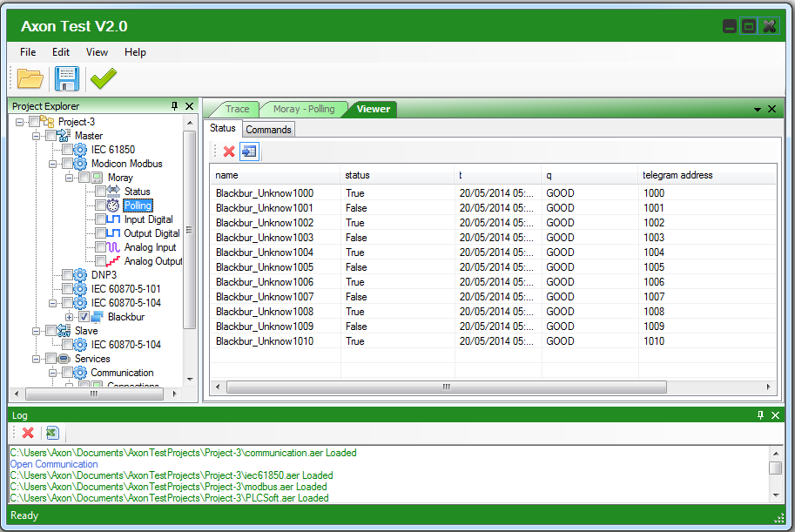Image resolution: width=795 pixels, height=532 pixels.
Task: Open project using the folder toolbar icon
Action: (30, 79)
